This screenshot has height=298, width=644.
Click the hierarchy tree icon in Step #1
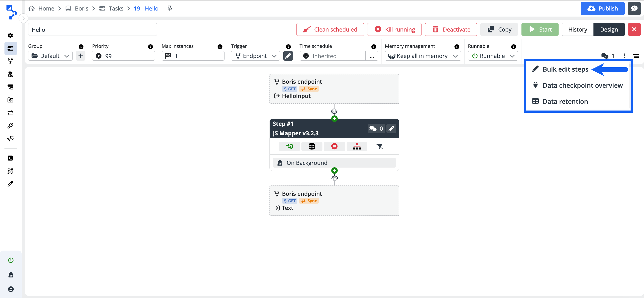click(x=357, y=146)
